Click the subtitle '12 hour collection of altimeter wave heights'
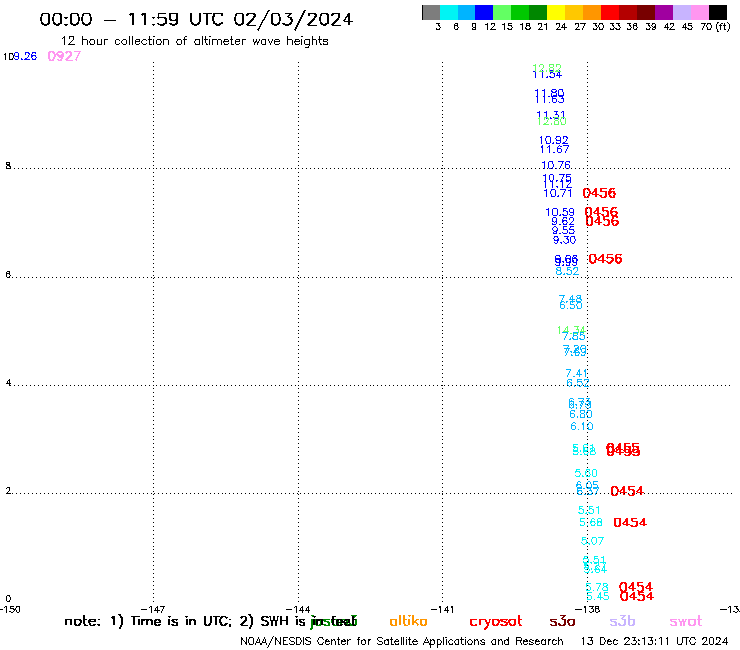This screenshot has width=740, height=650. click(194, 41)
